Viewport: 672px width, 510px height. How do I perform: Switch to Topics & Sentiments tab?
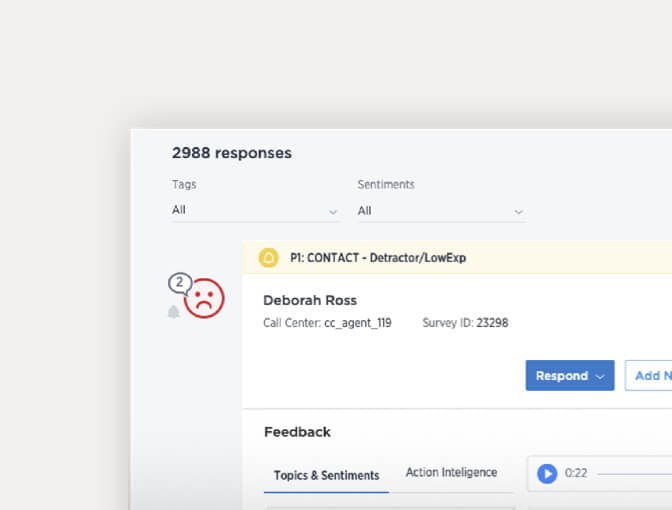coord(327,475)
